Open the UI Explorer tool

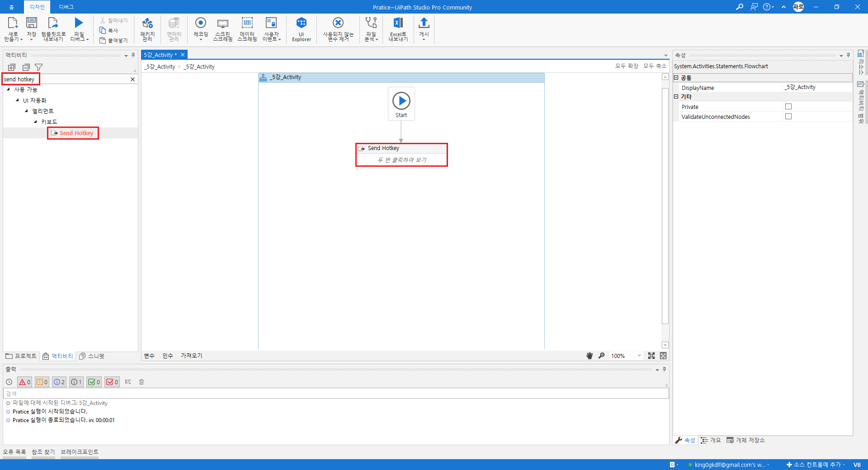click(302, 29)
